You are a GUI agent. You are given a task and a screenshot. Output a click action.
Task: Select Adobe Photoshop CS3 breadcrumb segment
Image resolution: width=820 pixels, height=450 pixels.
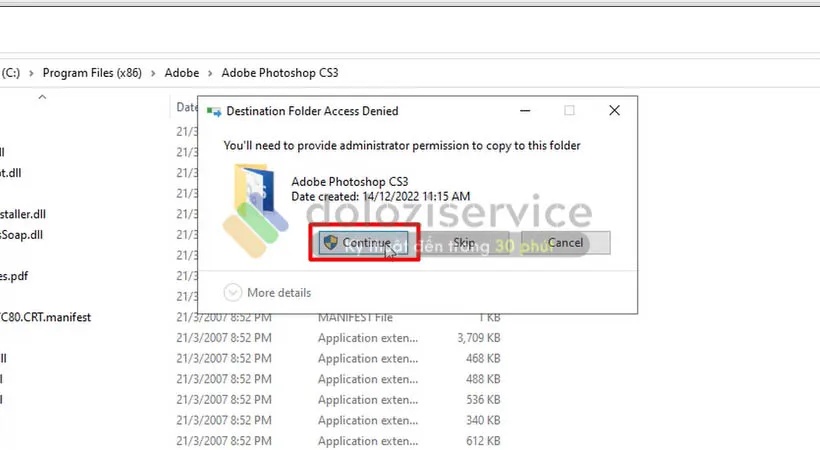coord(280,73)
